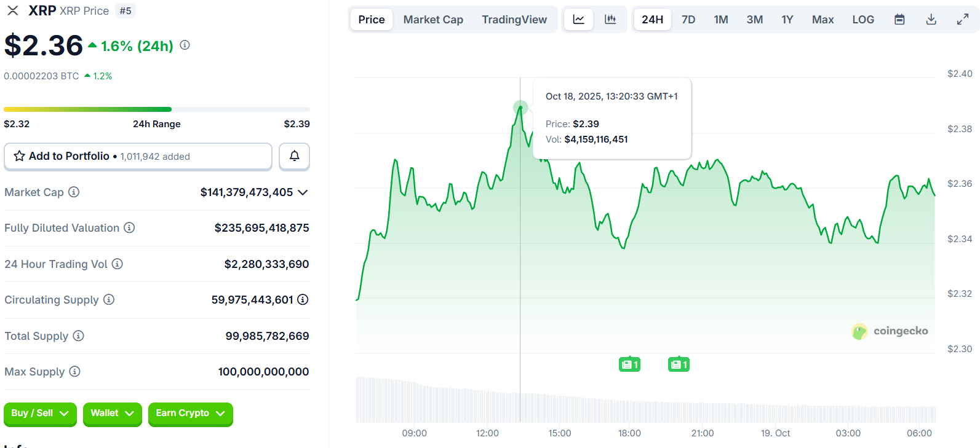Expand the Market Cap value chevron
The width and height of the screenshot is (980, 448).
tap(303, 192)
